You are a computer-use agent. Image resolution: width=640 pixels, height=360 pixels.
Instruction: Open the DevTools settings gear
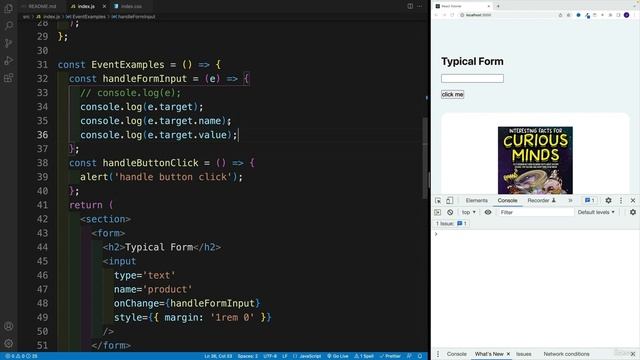[x=608, y=200]
